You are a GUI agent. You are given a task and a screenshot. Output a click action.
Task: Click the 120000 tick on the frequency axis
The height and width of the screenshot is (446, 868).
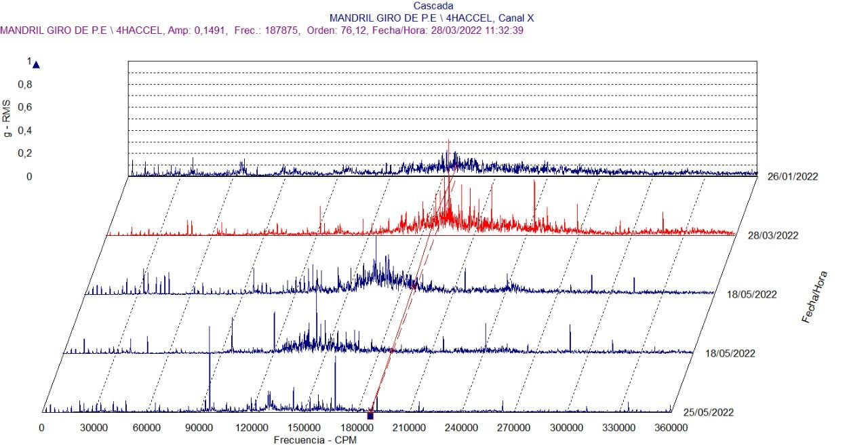(252, 428)
